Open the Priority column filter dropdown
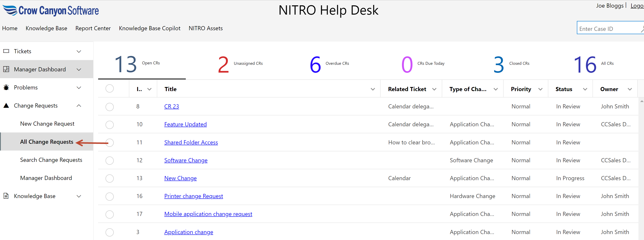Viewport: 644px width, 240px height. (540, 89)
